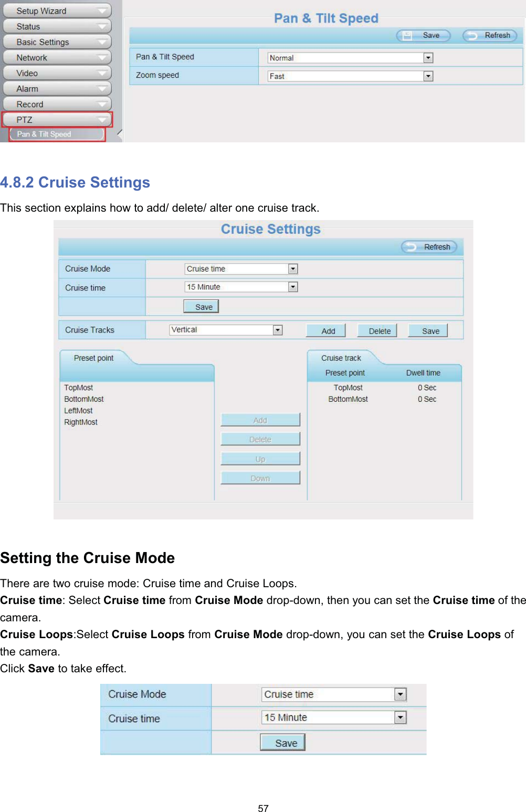
Task: Open Cruise Tracks dropdown showing Vertical
Action: [226, 330]
